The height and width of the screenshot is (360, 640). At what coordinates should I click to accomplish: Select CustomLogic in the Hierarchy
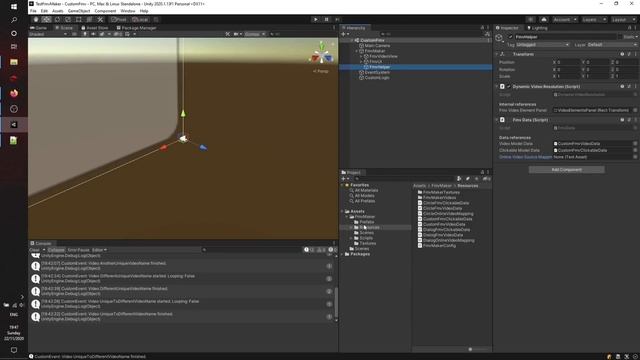point(377,78)
